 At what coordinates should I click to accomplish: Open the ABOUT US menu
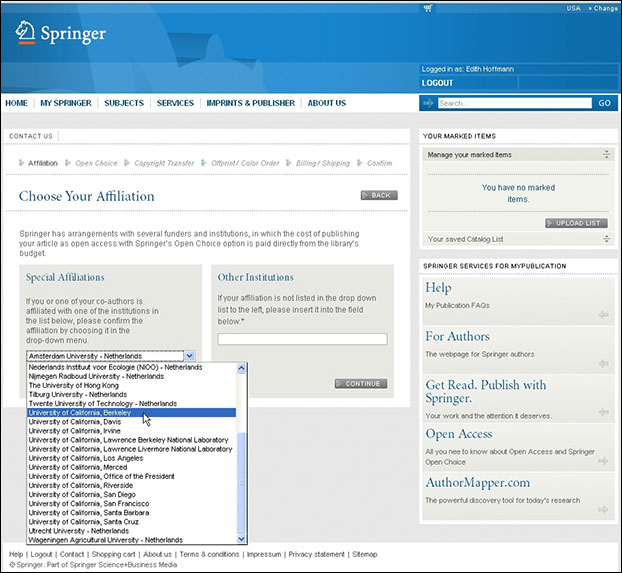(x=327, y=103)
